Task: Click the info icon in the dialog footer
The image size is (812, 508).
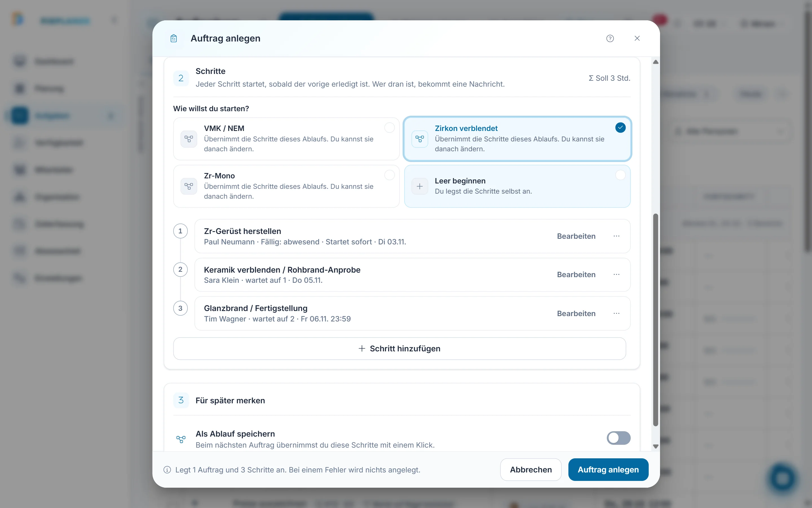Action: 167,470
